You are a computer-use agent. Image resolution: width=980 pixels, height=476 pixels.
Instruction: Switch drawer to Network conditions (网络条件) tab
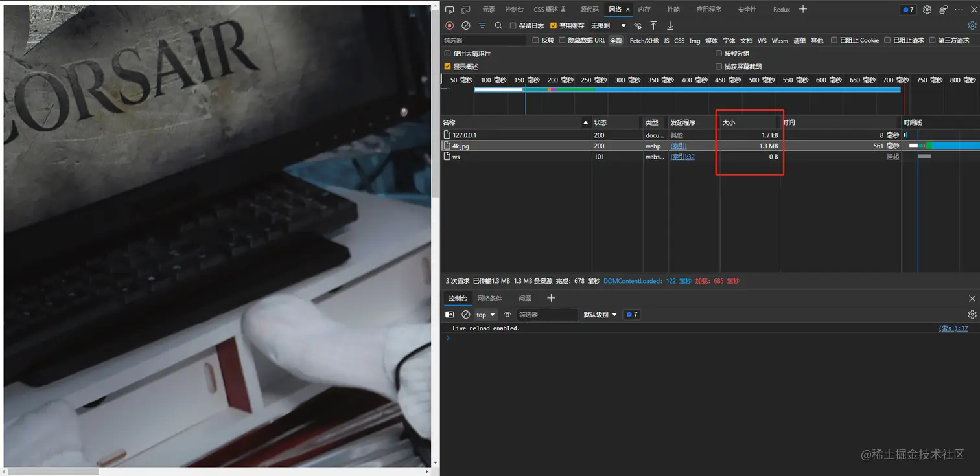490,299
